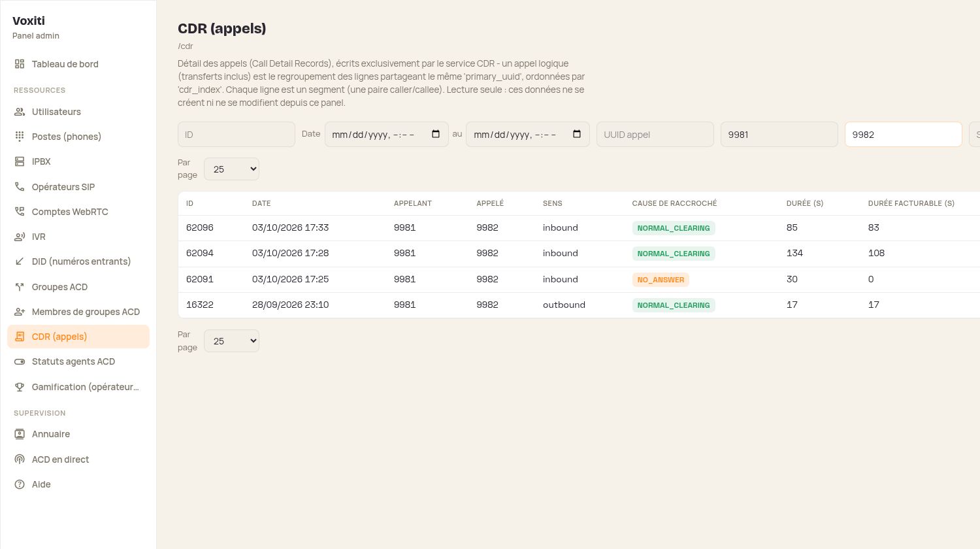Focus the UUID appel filter field
980x549 pixels.
tap(655, 135)
